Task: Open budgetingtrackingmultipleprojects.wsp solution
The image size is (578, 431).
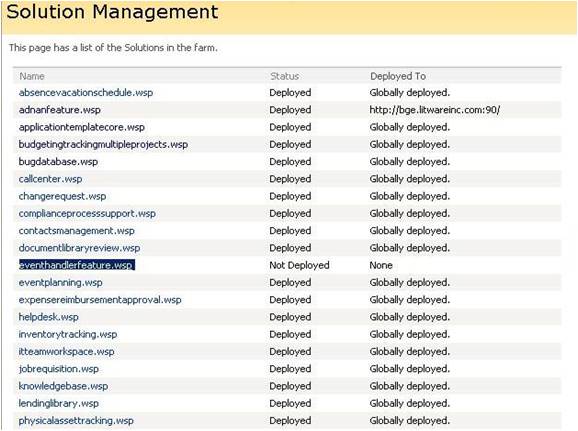Action: [x=103, y=145]
